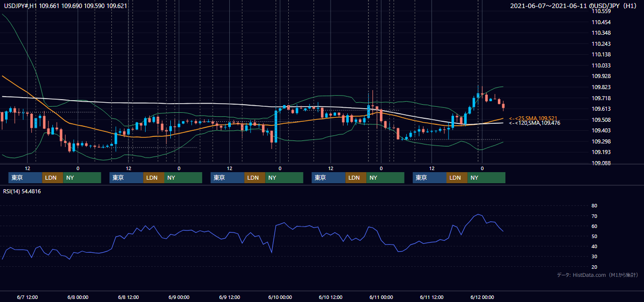Viewport: 644px width, 302px height.
Task: Select the 東京 session block for 6/9
Action: (227, 178)
